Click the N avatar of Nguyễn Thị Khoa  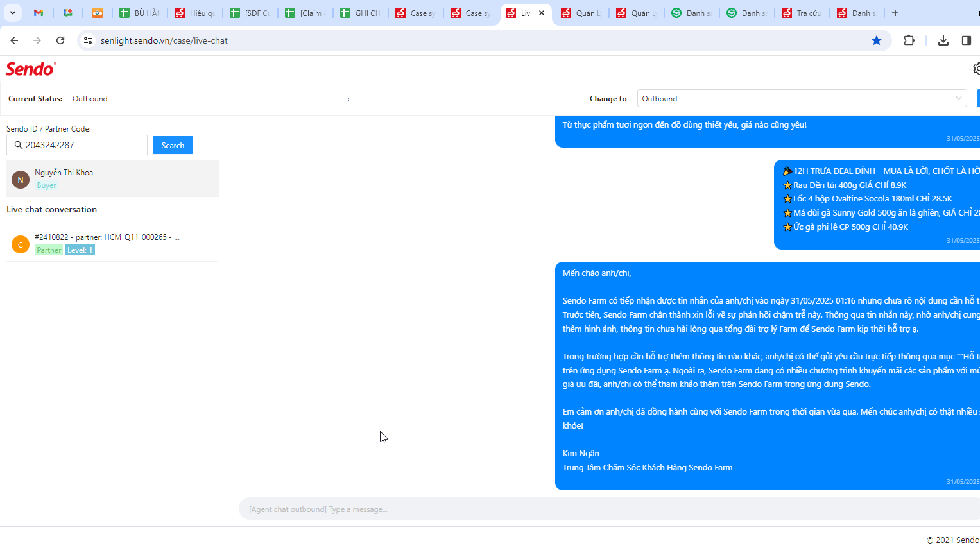click(21, 180)
